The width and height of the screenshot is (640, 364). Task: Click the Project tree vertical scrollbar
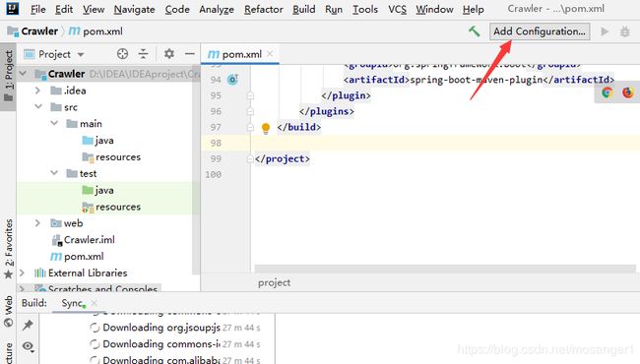[196, 171]
